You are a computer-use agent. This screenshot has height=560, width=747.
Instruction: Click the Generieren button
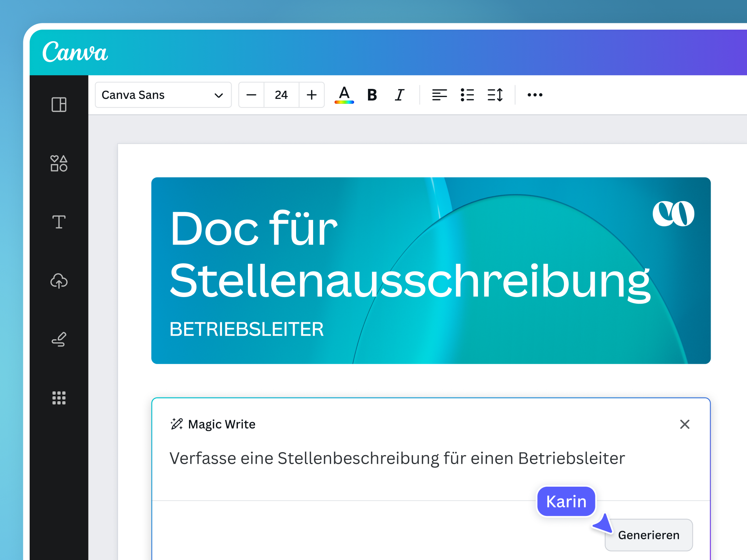click(649, 534)
